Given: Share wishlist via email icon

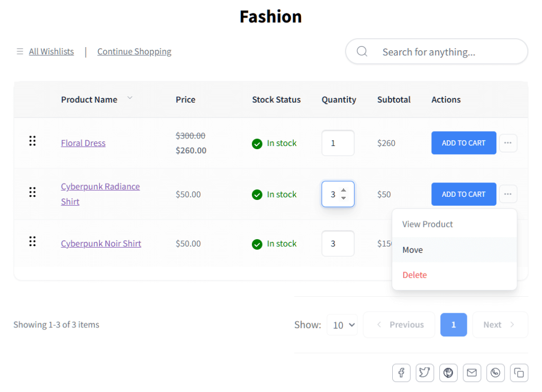Looking at the screenshot, I should pos(472,372).
